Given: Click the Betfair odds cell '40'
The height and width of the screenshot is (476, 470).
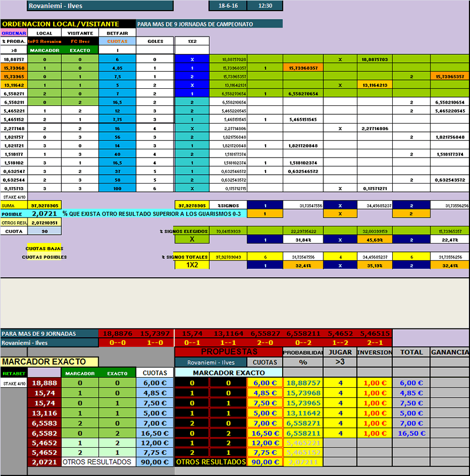Looking at the screenshot, I should pyautogui.click(x=117, y=154).
